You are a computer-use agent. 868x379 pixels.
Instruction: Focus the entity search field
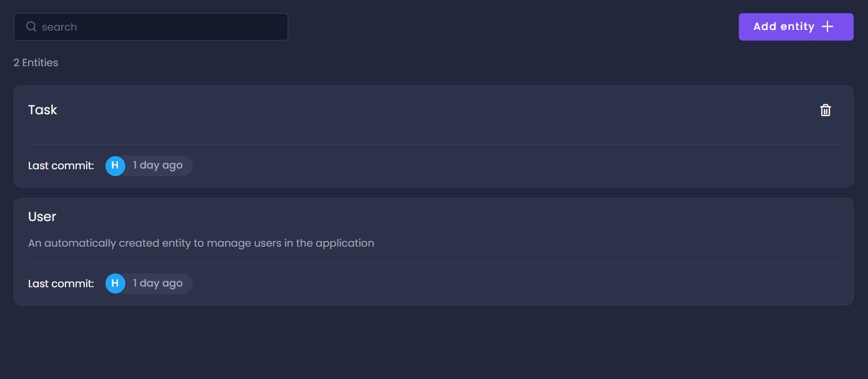162,27
